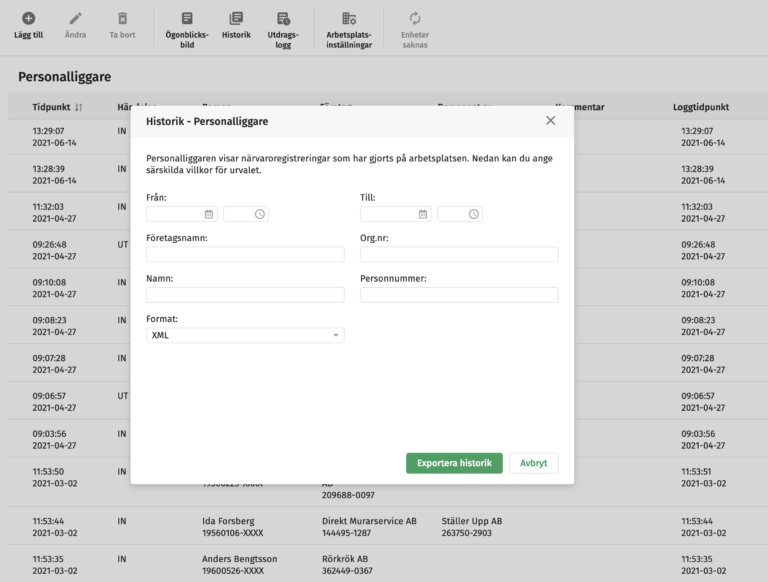Open the Från date calendar picker
Viewport: 768px width, 582px height.
tap(209, 214)
